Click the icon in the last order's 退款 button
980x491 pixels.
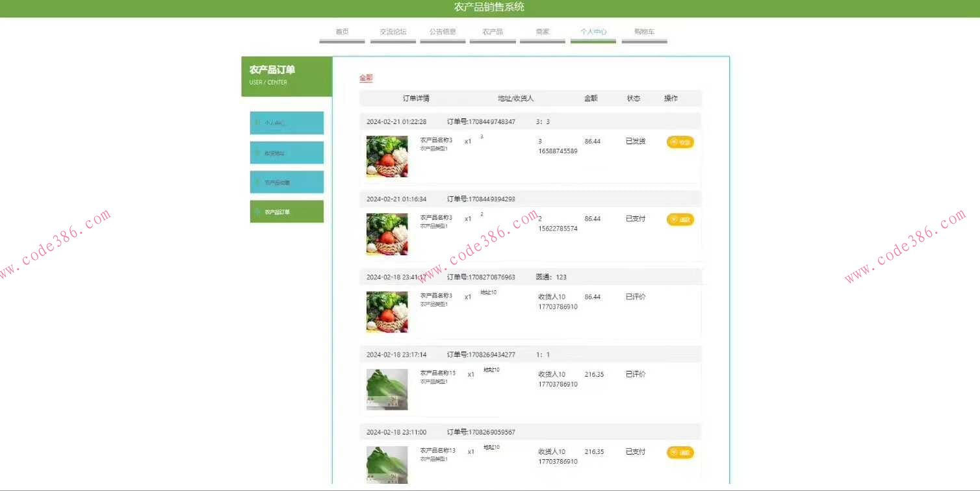(x=672, y=453)
